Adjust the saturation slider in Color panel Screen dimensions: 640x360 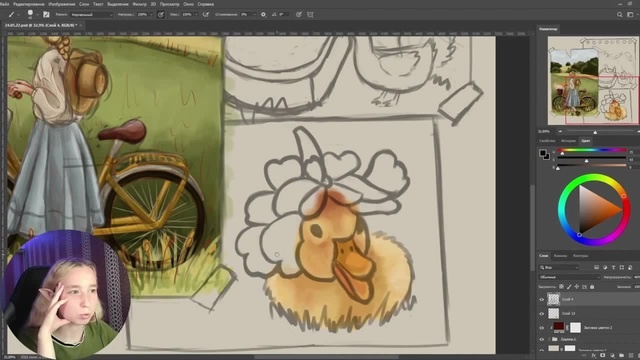[592, 158]
